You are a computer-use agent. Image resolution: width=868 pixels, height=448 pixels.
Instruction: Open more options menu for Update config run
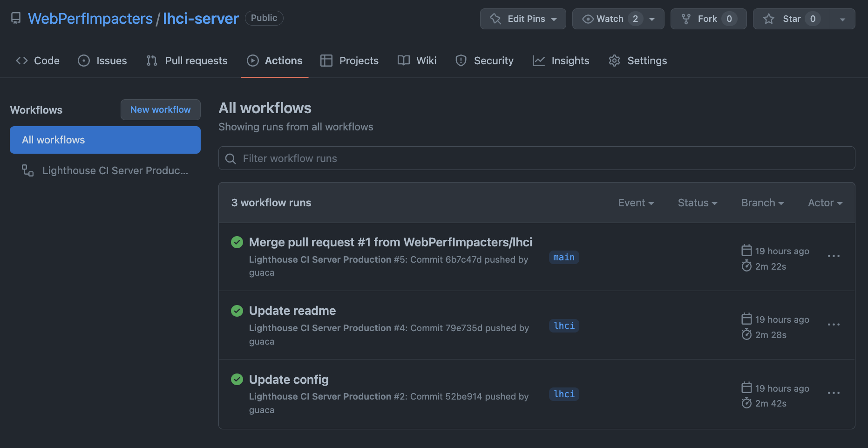click(834, 393)
